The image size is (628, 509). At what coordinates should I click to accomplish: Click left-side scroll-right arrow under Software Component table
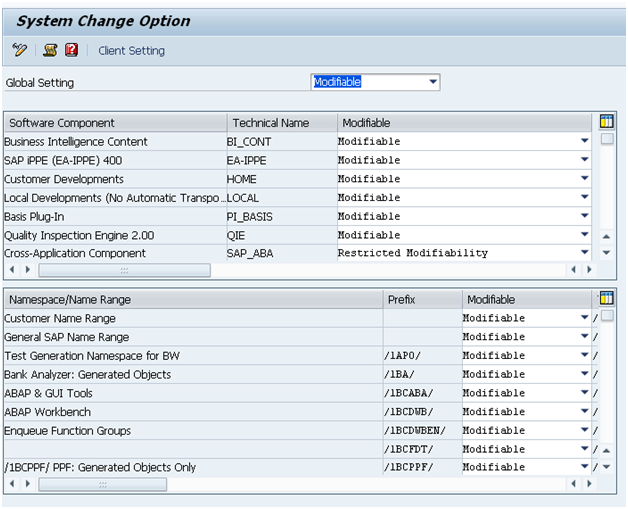pyautogui.click(x=28, y=270)
